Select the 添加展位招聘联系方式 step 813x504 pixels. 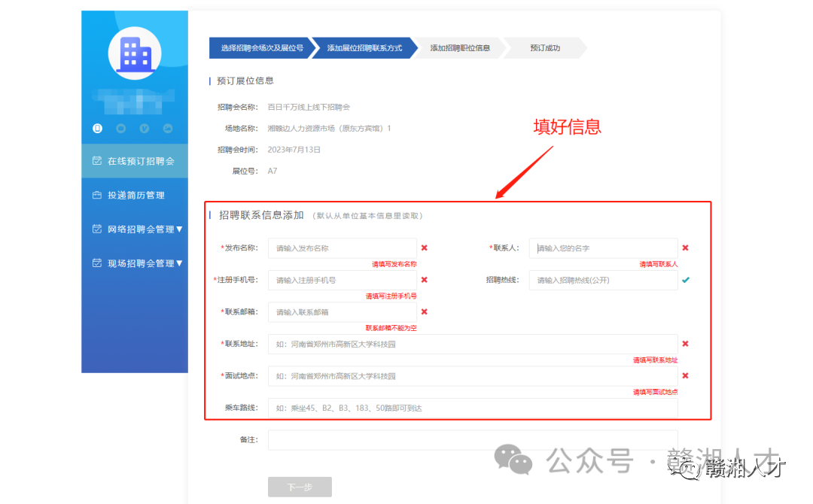(364, 48)
